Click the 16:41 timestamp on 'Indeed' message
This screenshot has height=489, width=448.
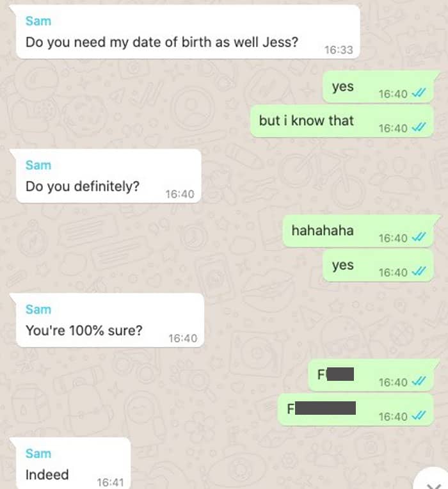110,483
